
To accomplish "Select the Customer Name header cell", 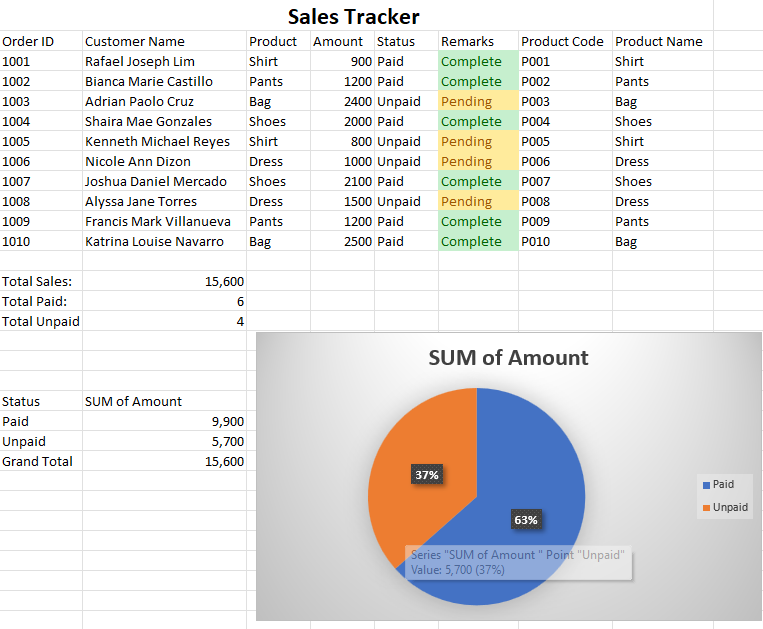I will pos(164,41).
